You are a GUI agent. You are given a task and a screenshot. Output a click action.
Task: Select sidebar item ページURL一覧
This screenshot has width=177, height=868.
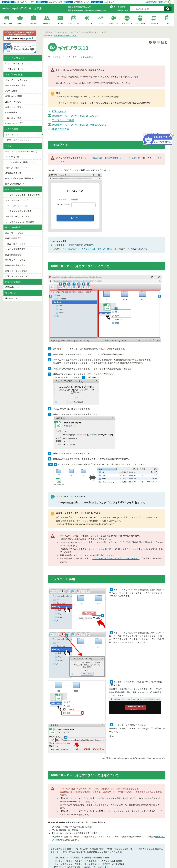click(x=23, y=157)
